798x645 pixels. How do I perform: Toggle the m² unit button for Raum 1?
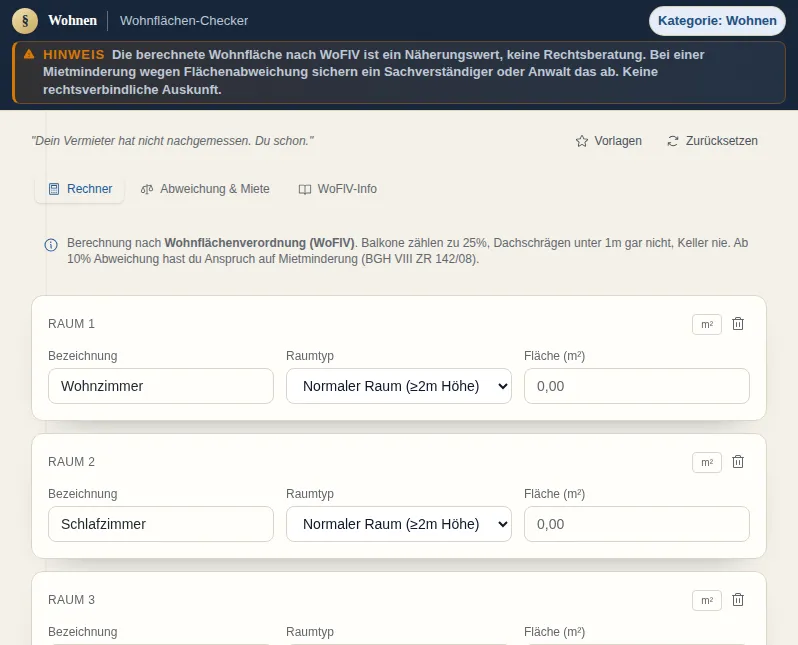707,324
